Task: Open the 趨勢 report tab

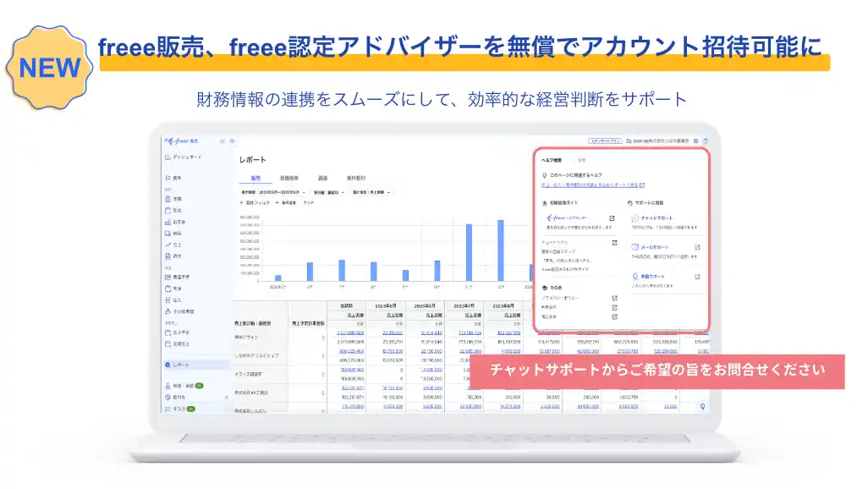Action: (x=323, y=178)
